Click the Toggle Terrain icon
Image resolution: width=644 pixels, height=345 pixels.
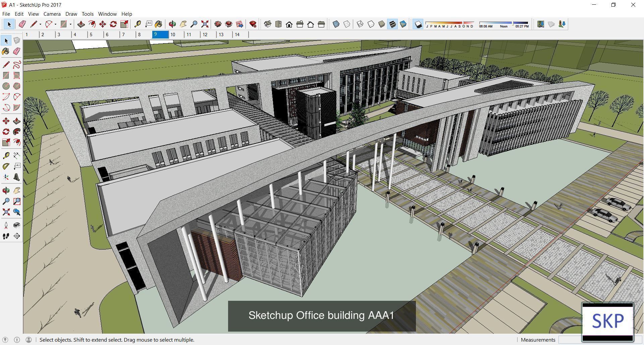(551, 24)
